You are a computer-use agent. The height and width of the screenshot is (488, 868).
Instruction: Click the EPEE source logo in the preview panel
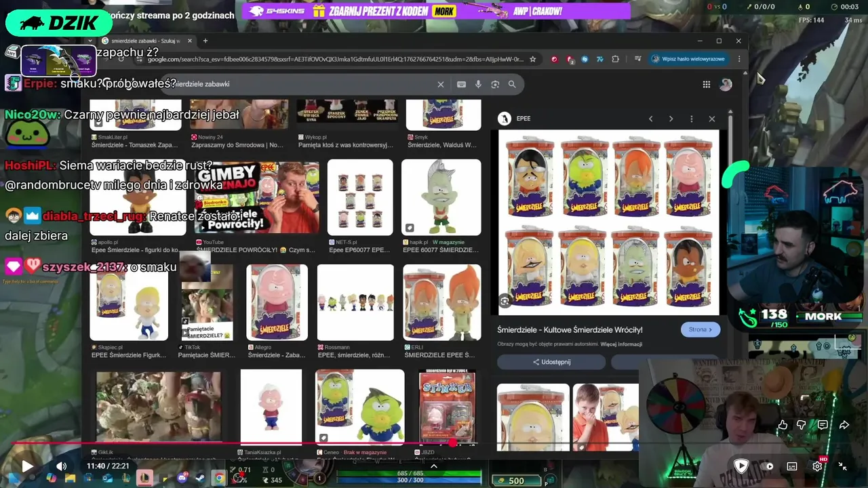(505, 119)
